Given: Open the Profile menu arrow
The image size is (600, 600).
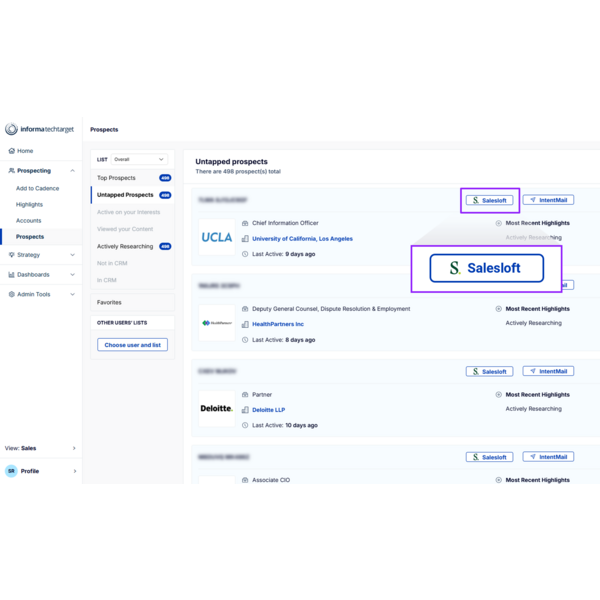Looking at the screenshot, I should 75,471.
